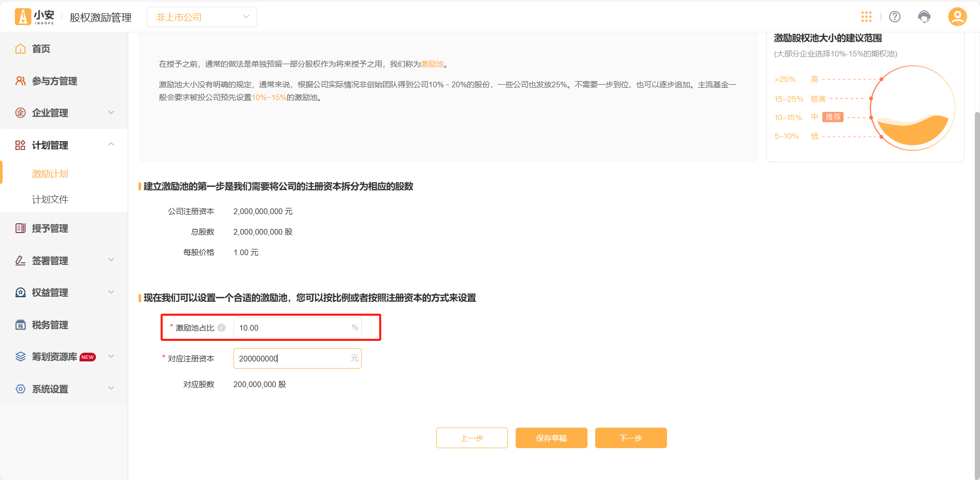Click the 授予管理 icon
The width and height of the screenshot is (980, 480).
tap(21, 228)
